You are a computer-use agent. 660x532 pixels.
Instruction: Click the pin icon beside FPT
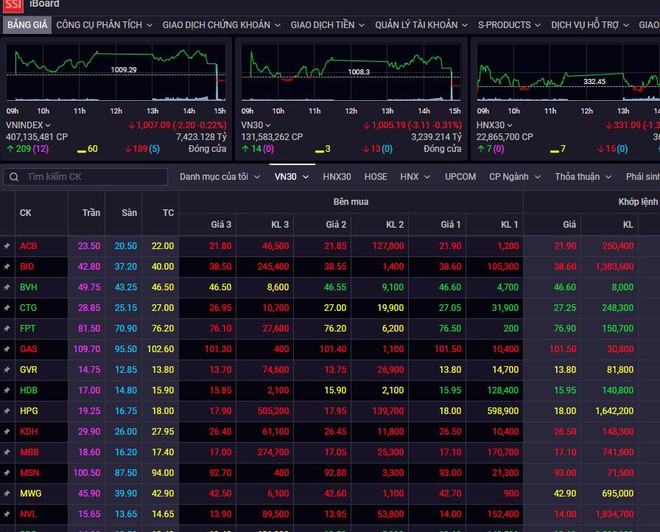coord(7,327)
